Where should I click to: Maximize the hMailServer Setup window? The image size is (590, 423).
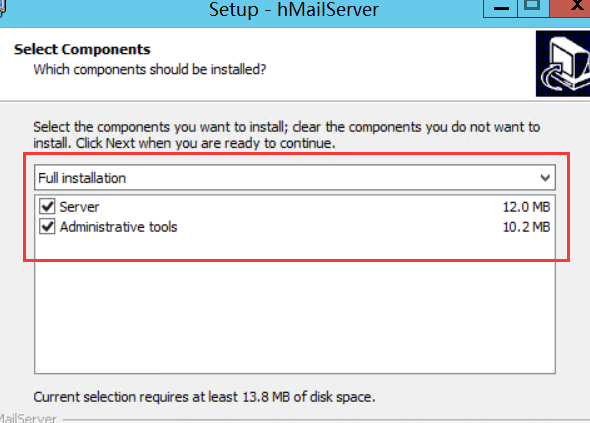[x=533, y=8]
